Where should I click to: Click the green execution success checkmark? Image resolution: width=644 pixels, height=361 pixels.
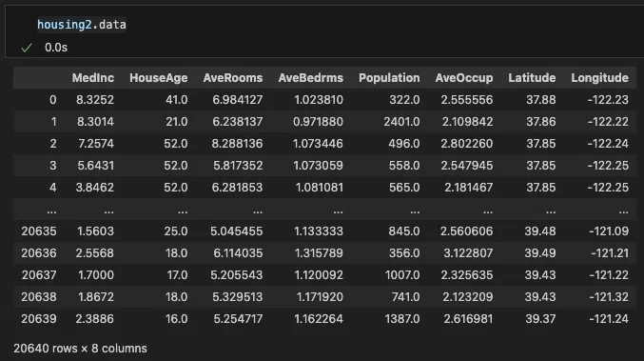coord(27,48)
